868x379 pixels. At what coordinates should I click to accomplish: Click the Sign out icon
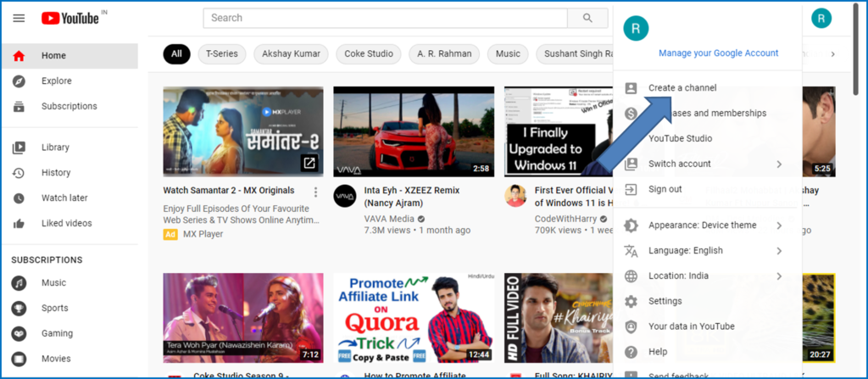pos(631,189)
